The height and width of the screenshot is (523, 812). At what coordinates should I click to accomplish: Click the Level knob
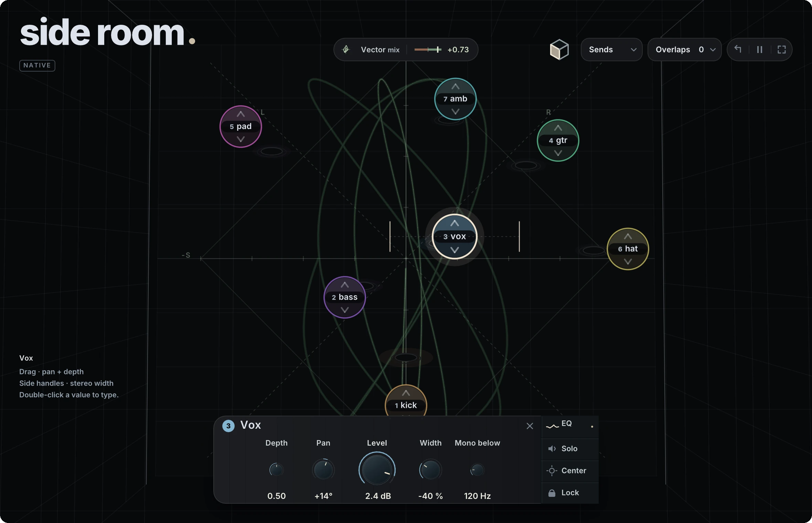click(x=377, y=470)
